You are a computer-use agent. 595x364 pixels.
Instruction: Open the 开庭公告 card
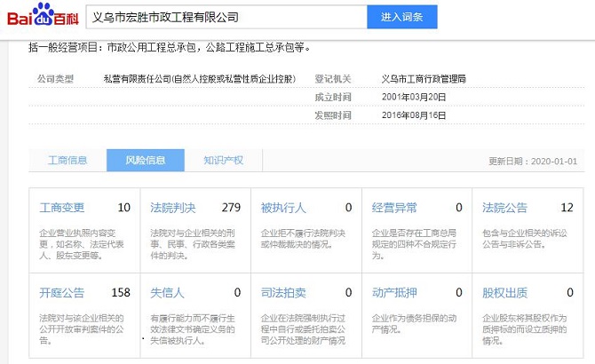coord(62,292)
